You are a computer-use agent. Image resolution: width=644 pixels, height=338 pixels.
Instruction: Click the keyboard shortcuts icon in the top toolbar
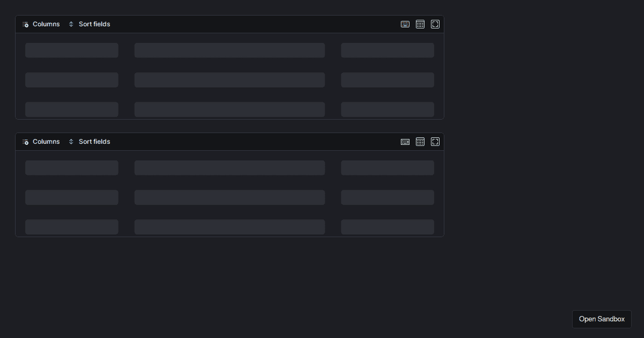click(x=405, y=24)
